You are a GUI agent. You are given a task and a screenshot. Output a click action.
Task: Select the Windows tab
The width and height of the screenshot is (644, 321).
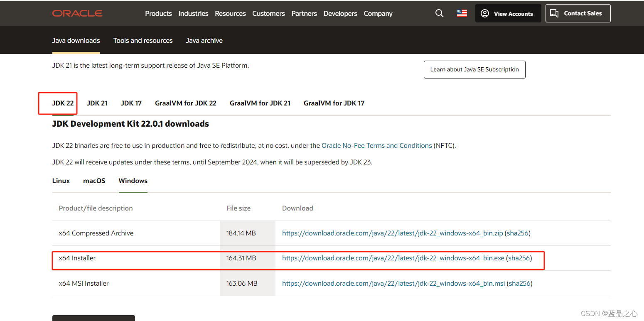(133, 181)
